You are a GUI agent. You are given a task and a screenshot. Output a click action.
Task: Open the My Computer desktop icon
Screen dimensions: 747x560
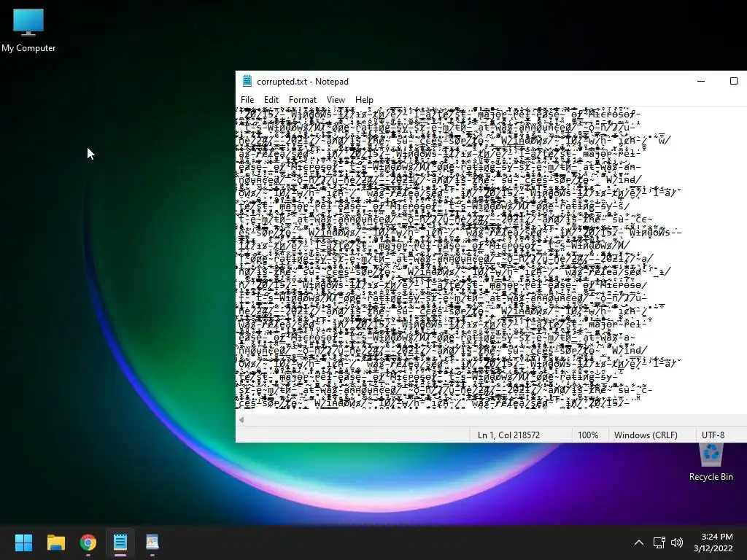(x=28, y=29)
